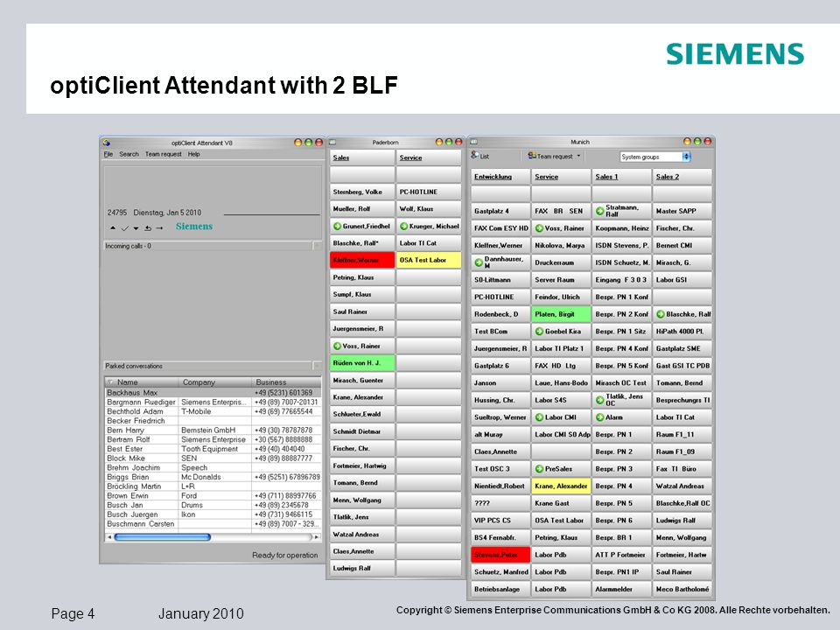Screen dimensions: 840x630
Task: Collapse the Incoming calls panel using its right button
Action: pos(317,246)
